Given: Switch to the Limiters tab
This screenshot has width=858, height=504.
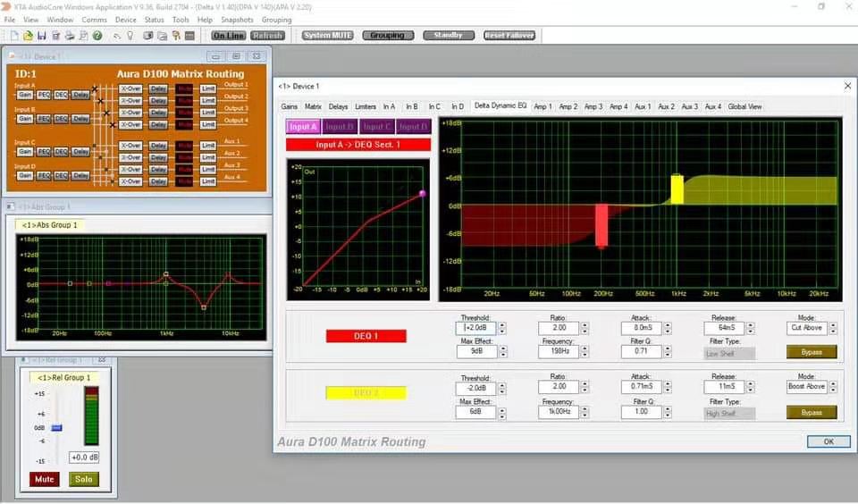Looking at the screenshot, I should [366, 107].
